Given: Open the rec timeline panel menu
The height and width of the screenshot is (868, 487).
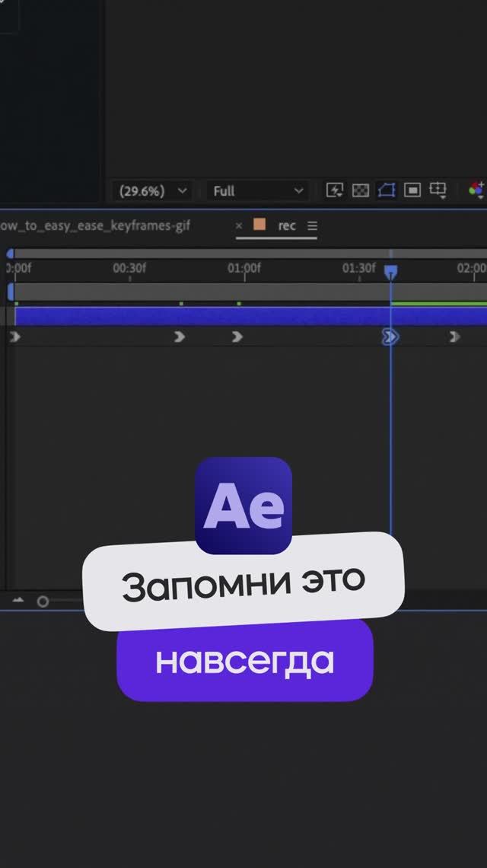Looking at the screenshot, I should 312,226.
